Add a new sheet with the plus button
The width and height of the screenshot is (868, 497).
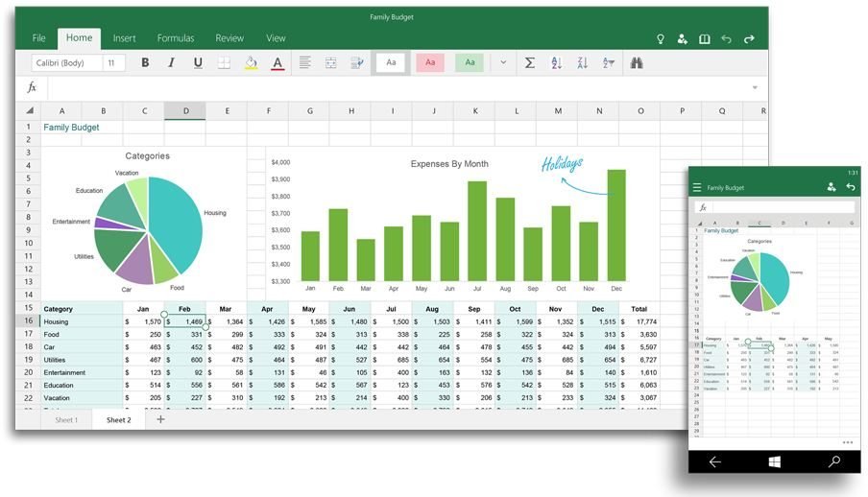(x=160, y=419)
